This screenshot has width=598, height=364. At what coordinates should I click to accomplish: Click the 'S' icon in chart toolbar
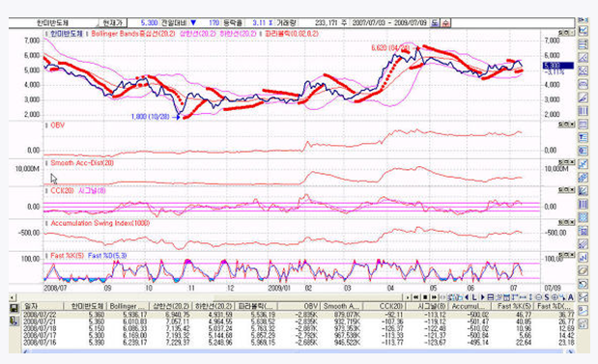pyautogui.click(x=547, y=297)
